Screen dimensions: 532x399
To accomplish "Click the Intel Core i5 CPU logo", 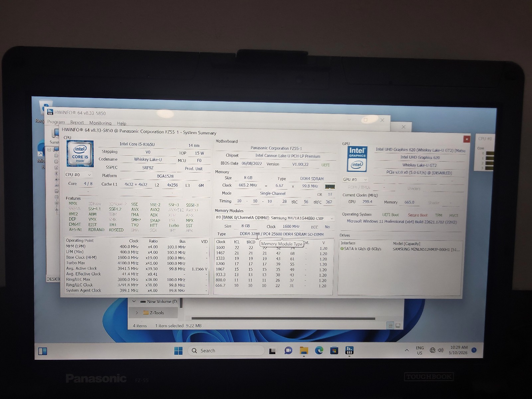I will [x=80, y=154].
